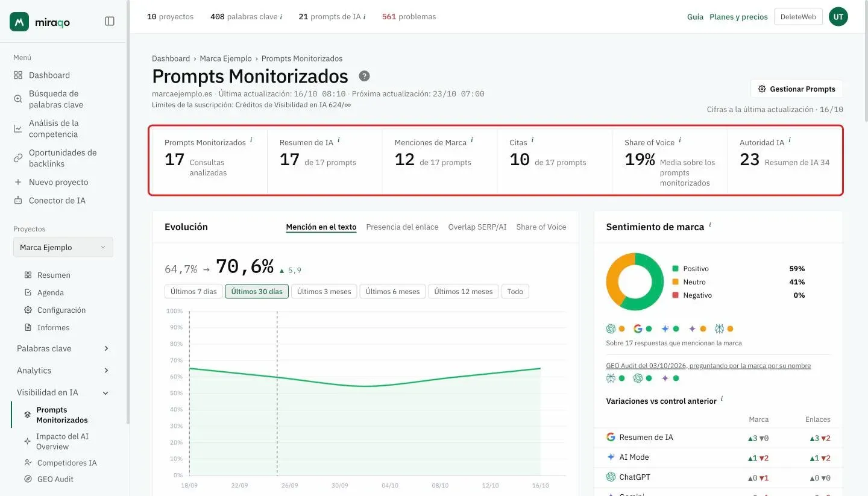The image size is (868, 496).
Task: Open Búsqueda de palabras clave
Action: 56,99
